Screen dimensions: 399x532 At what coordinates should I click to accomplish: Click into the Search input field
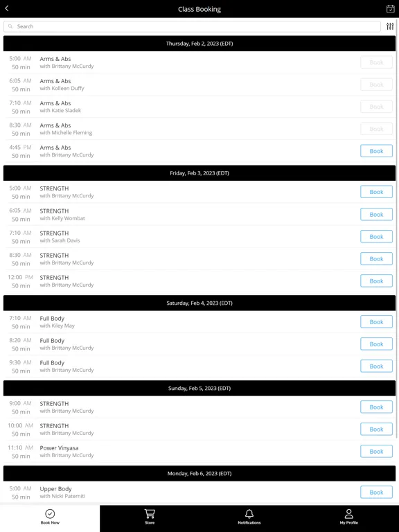192,26
